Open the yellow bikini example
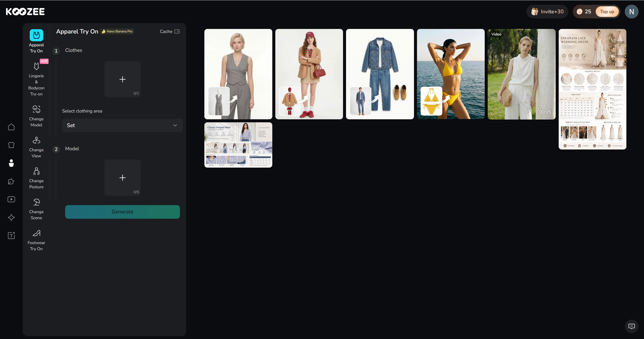Image resolution: width=644 pixels, height=339 pixels. tap(451, 74)
